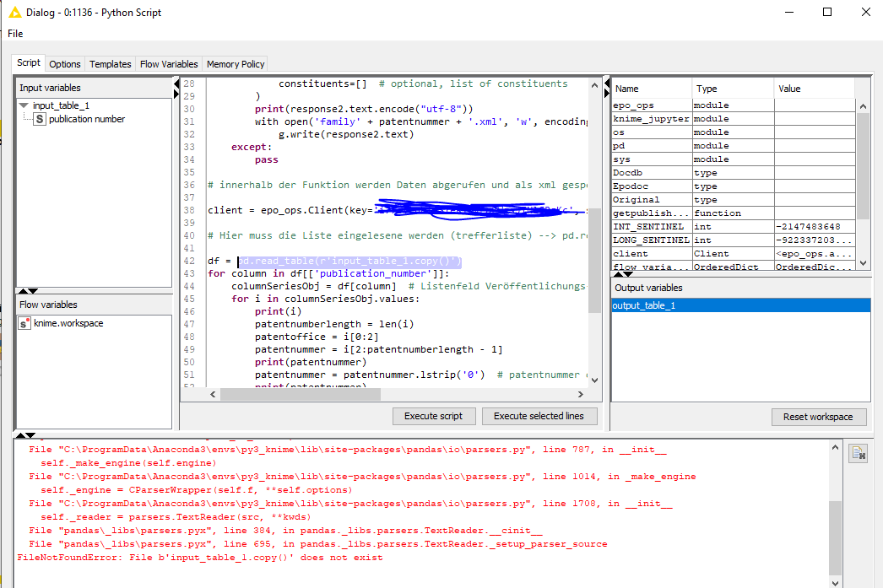Click the yellow triangle application icon in the title bar
Image resolution: width=883 pixels, height=588 pixels.
click(14, 13)
